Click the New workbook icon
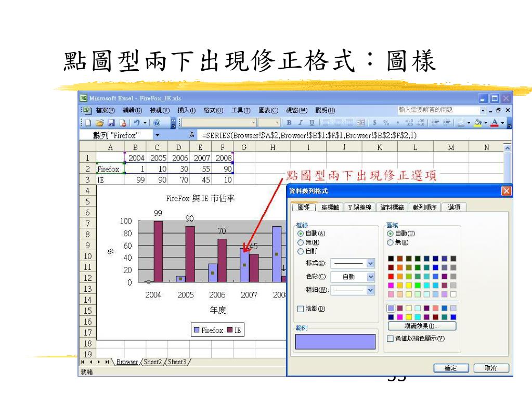The image size is (532, 399). coord(88,123)
